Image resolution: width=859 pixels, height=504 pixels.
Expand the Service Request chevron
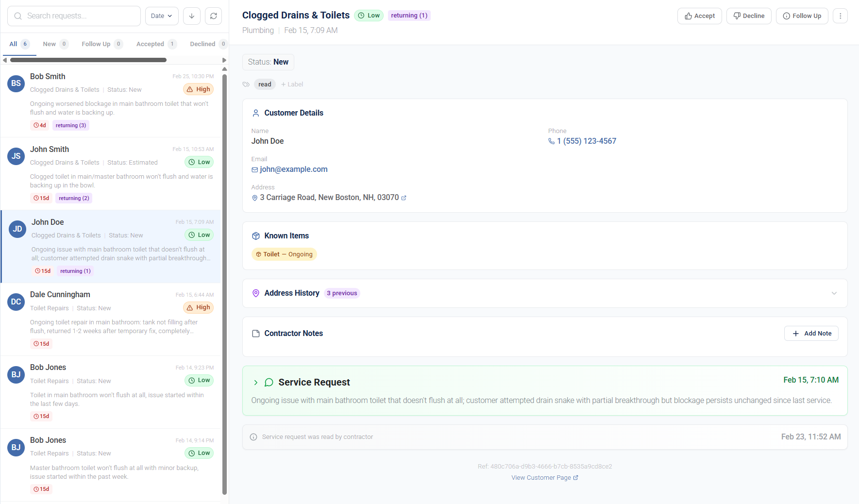pos(256,383)
